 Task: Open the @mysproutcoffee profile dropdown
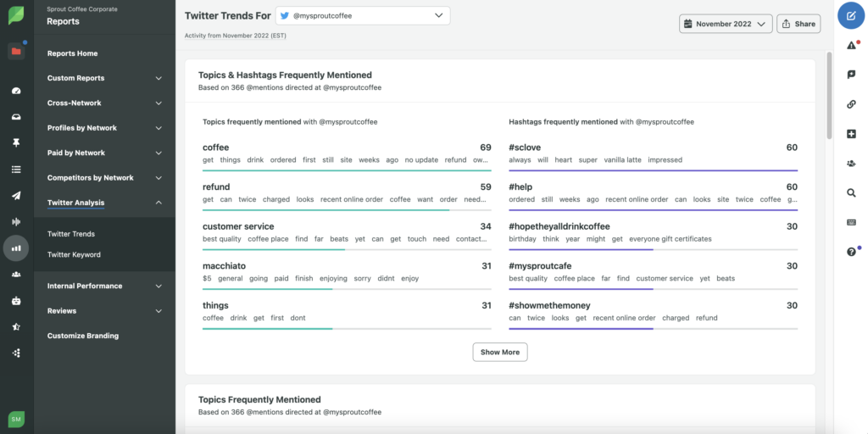pos(363,15)
